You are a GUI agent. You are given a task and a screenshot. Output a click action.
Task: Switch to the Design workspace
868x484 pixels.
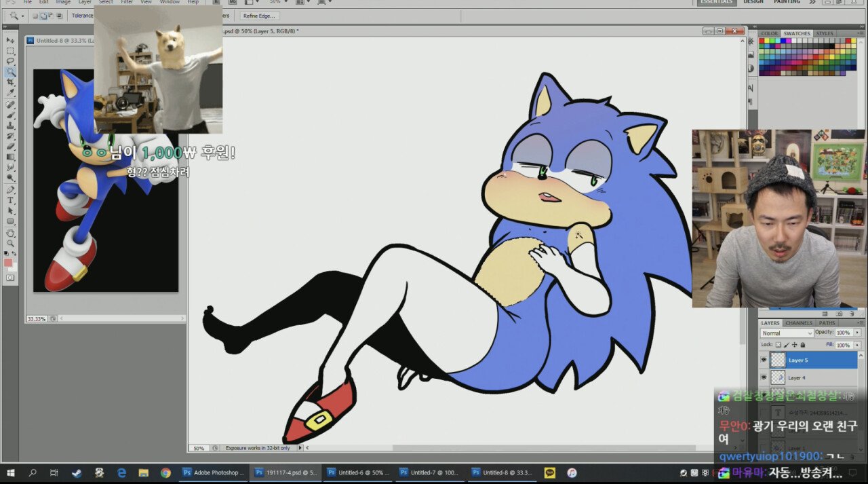pos(753,2)
